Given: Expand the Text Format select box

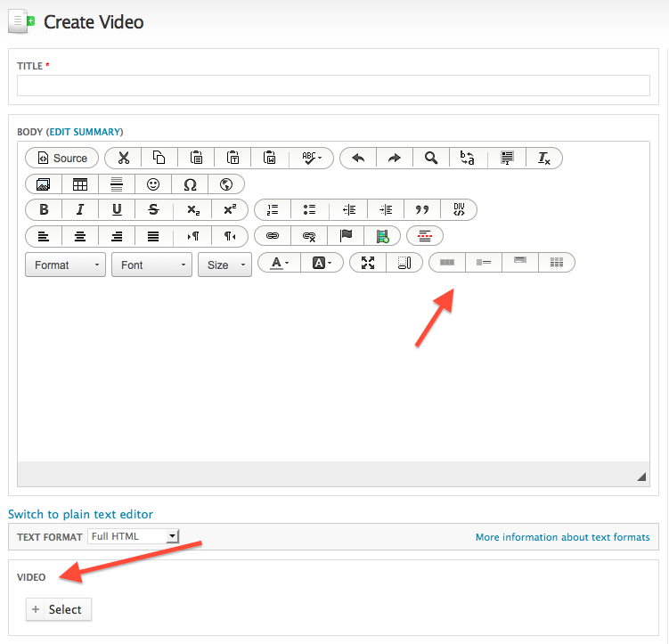Looking at the screenshot, I should point(134,536).
